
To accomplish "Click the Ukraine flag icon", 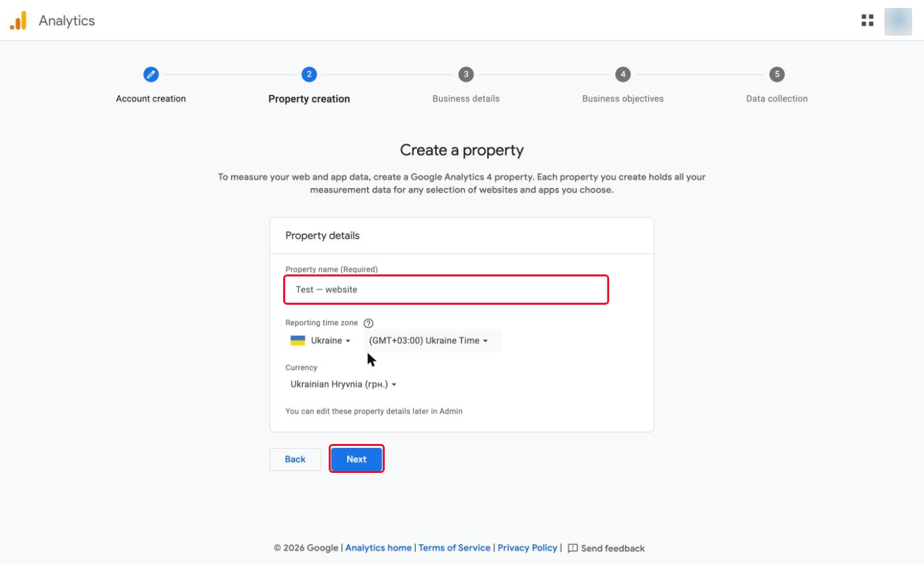I will pyautogui.click(x=298, y=340).
